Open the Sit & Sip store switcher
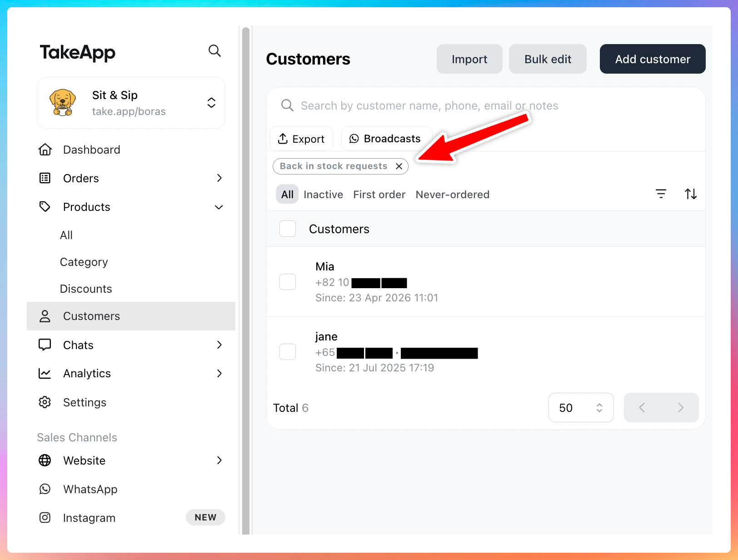The width and height of the screenshot is (738, 560). coord(131,103)
